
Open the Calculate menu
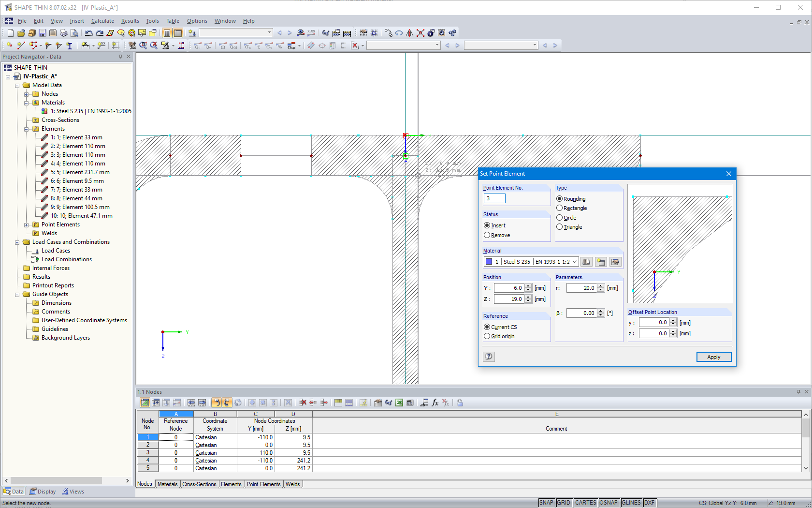102,21
